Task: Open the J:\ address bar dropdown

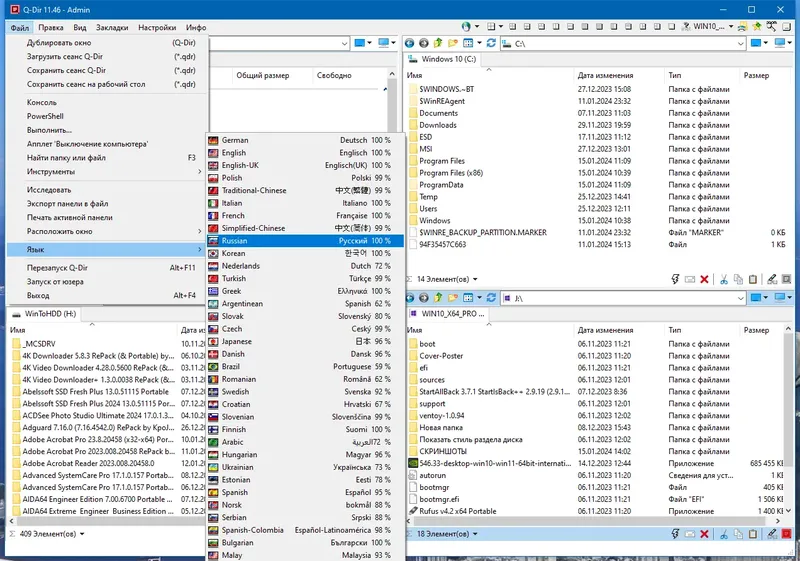Action: pyautogui.click(x=741, y=298)
